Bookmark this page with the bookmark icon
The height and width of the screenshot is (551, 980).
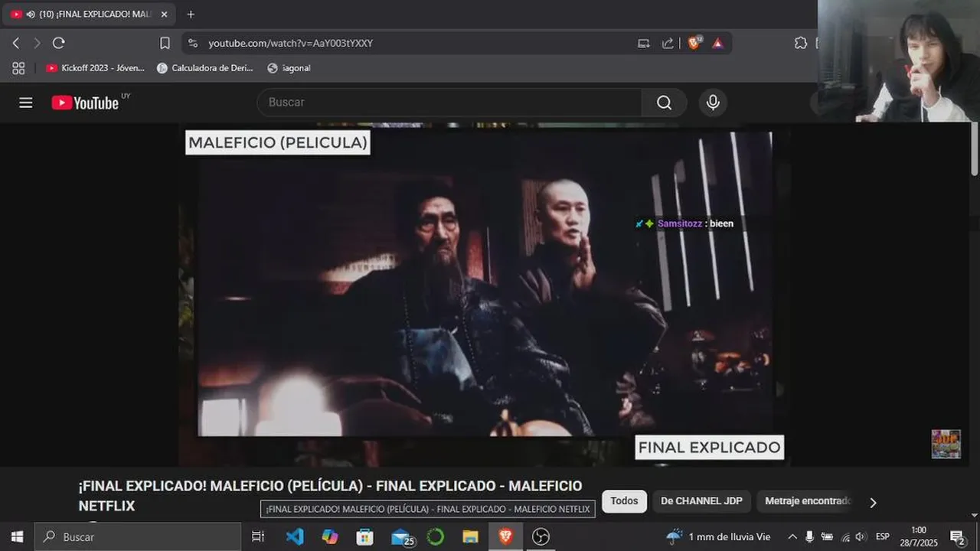[165, 43]
